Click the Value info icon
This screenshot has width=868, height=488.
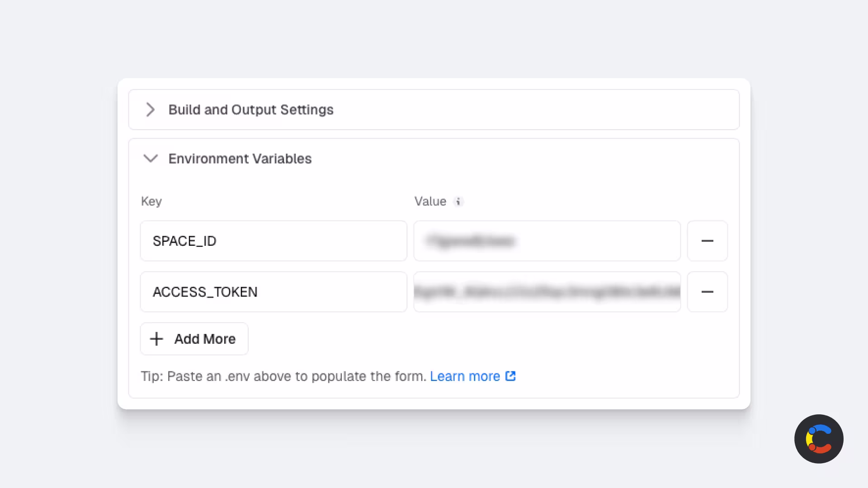[458, 202]
